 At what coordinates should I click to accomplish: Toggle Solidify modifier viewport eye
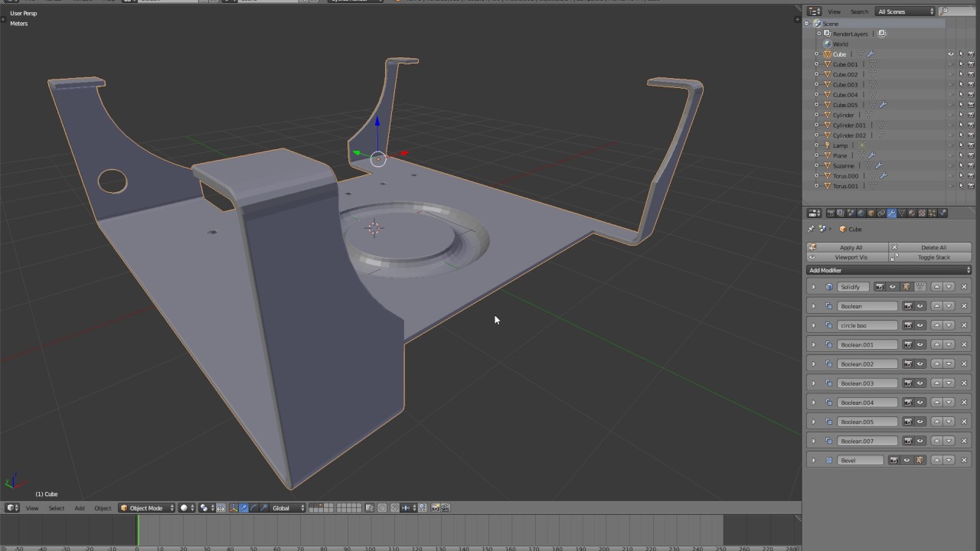pos(893,287)
